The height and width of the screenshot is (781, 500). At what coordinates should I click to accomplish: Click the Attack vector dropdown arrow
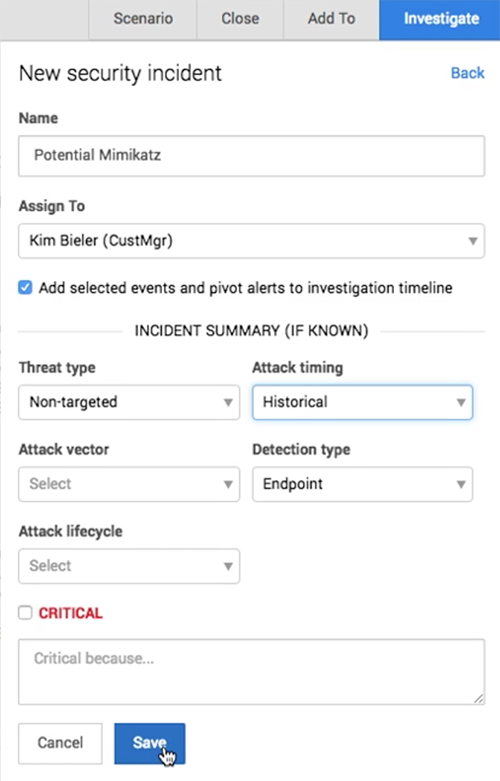[228, 484]
